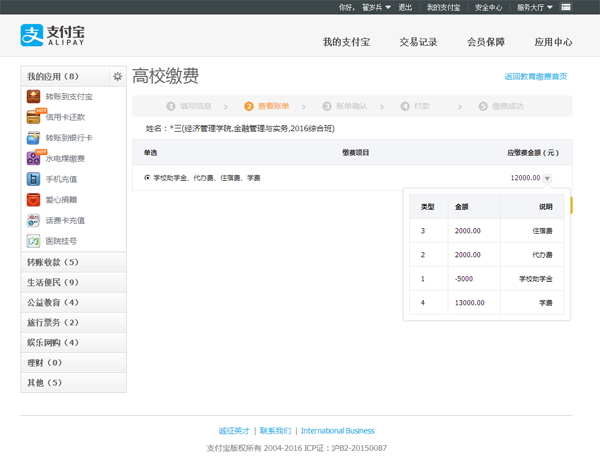600x472 pixels.
Task: Click step 3 circle 账单确认
Action: coord(327,106)
